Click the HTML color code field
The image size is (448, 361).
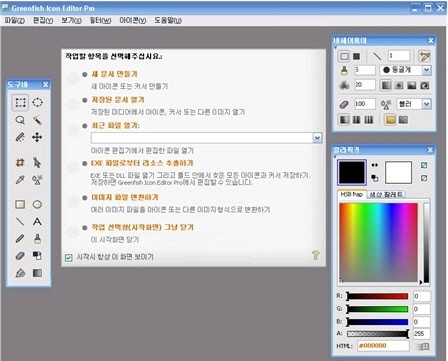pos(383,346)
